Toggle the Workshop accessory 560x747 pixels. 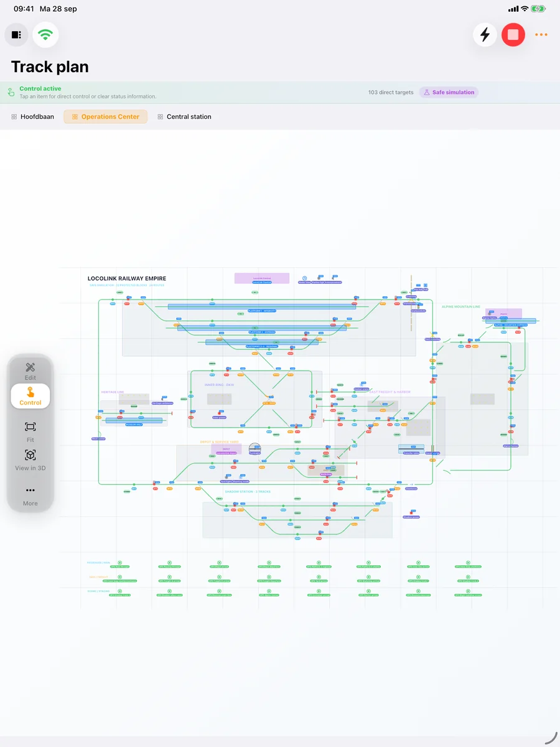[x=325, y=474]
